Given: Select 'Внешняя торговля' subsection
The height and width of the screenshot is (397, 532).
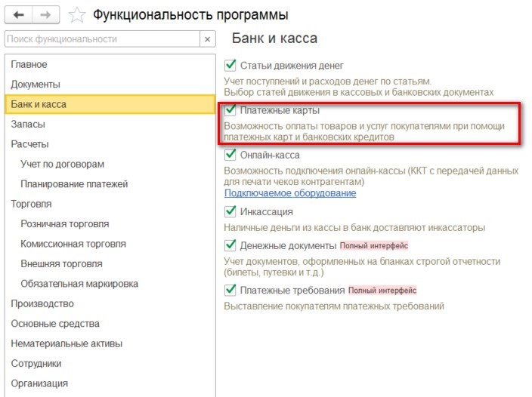Looking at the screenshot, I should [x=110, y=264].
